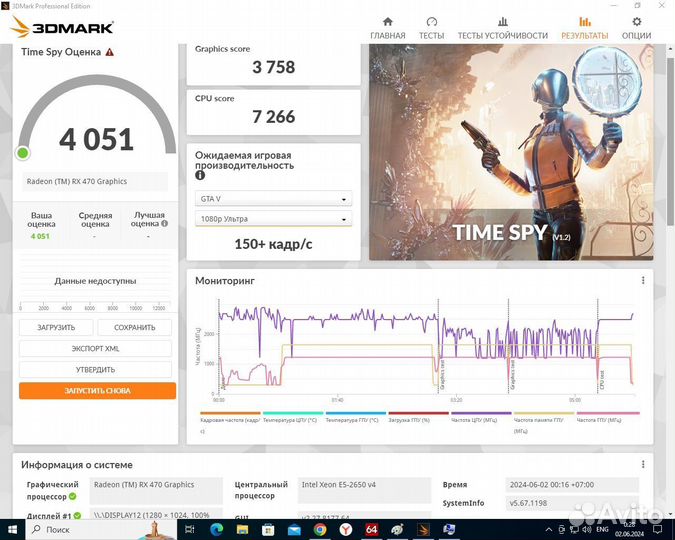Open Информация о системе options menu

(x=643, y=464)
